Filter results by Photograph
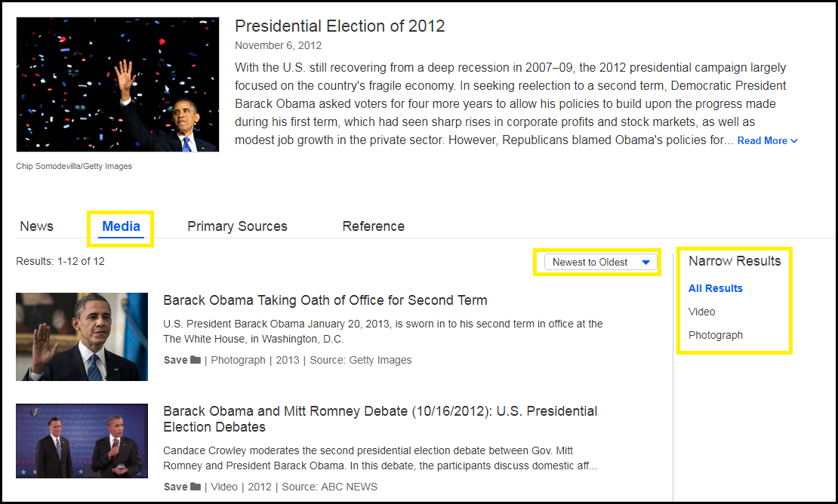Image resolution: width=838 pixels, height=504 pixels. click(715, 335)
